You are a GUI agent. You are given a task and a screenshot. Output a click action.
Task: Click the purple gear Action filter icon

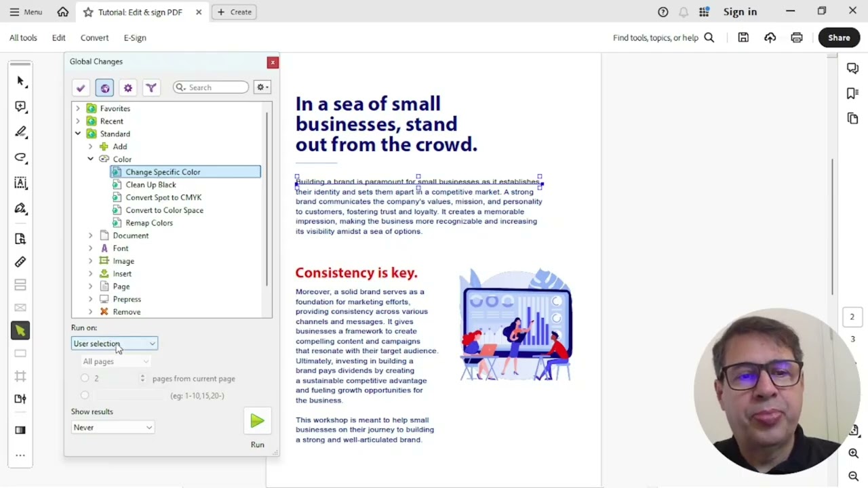click(127, 87)
